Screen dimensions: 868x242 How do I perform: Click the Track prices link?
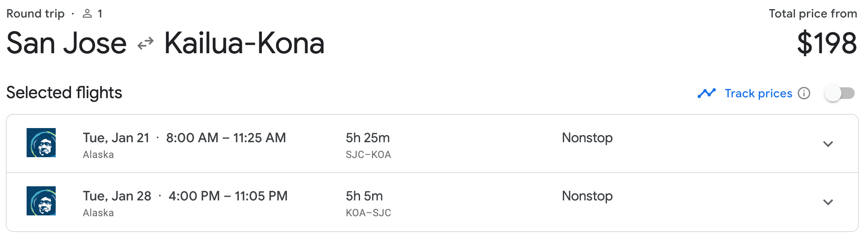(757, 93)
